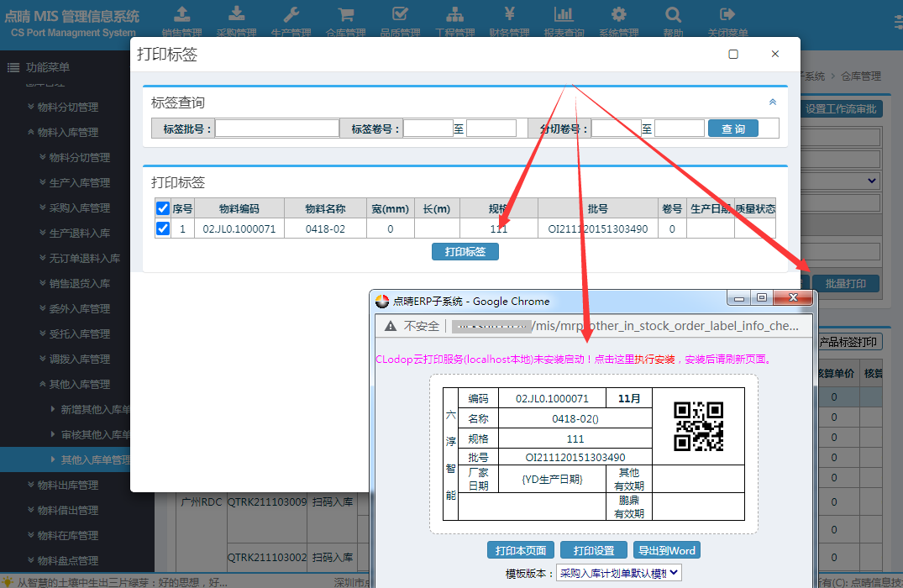The height and width of the screenshot is (588, 903).
Task: Collapse the 标签查询 panel chevron
Action: pos(773,102)
